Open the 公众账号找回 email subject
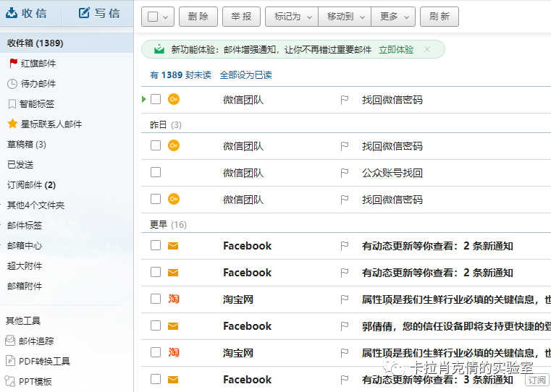The height and width of the screenshot is (392, 551). click(392, 173)
